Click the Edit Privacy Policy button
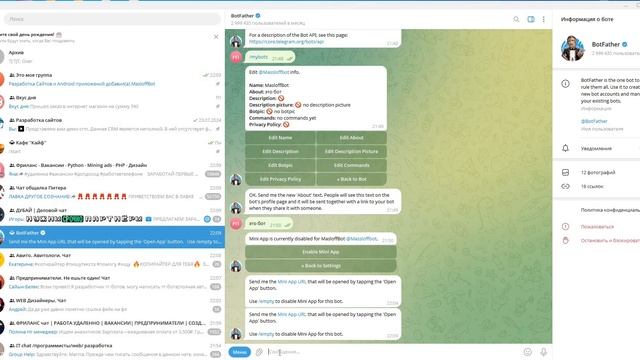640x360 pixels. (x=280, y=179)
